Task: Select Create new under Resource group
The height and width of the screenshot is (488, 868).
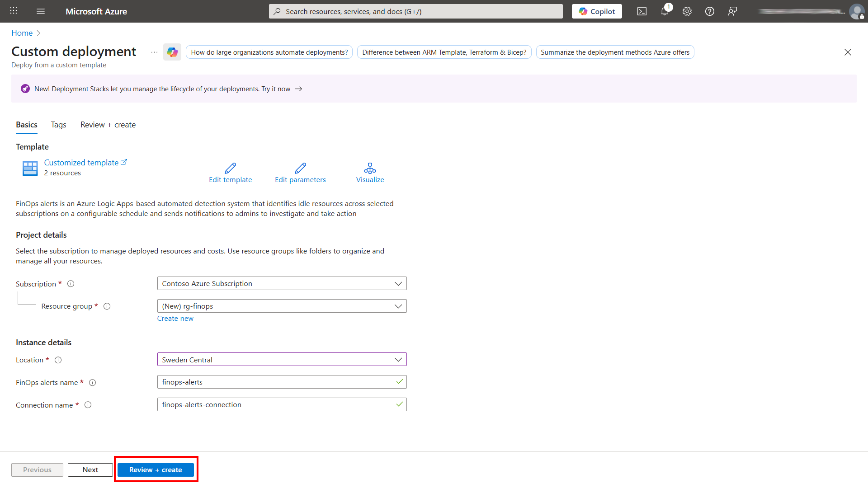Action: pyautogui.click(x=175, y=318)
